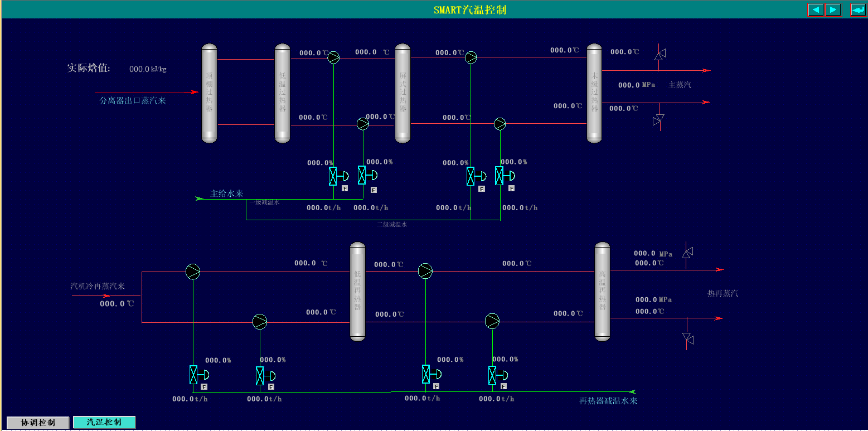Open the 协调控制 tab
Image resolution: width=868 pixels, height=431 pixels.
pyautogui.click(x=38, y=423)
